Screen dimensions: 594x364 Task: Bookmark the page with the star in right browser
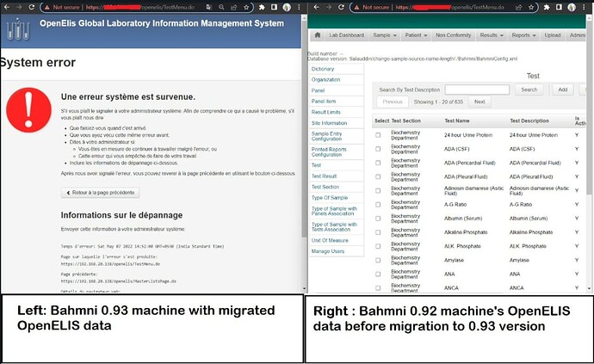pos(531,7)
